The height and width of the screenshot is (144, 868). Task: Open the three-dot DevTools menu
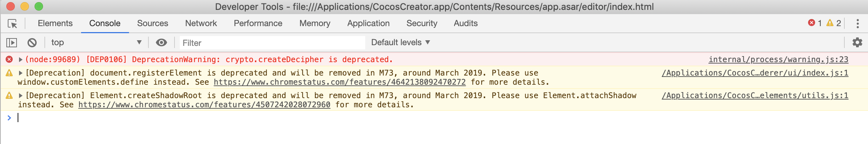coord(857,24)
